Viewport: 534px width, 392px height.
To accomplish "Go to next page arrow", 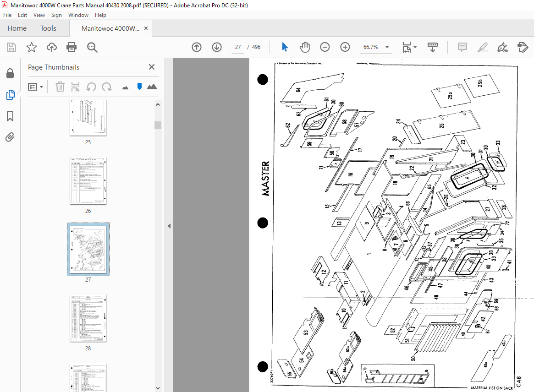I will click(217, 47).
